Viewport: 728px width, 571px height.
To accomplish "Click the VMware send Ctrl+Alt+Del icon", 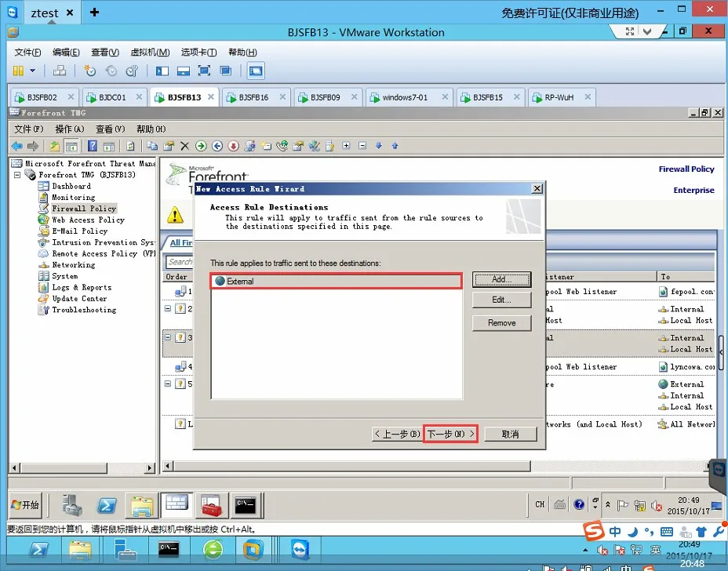I will pyautogui.click(x=60, y=71).
